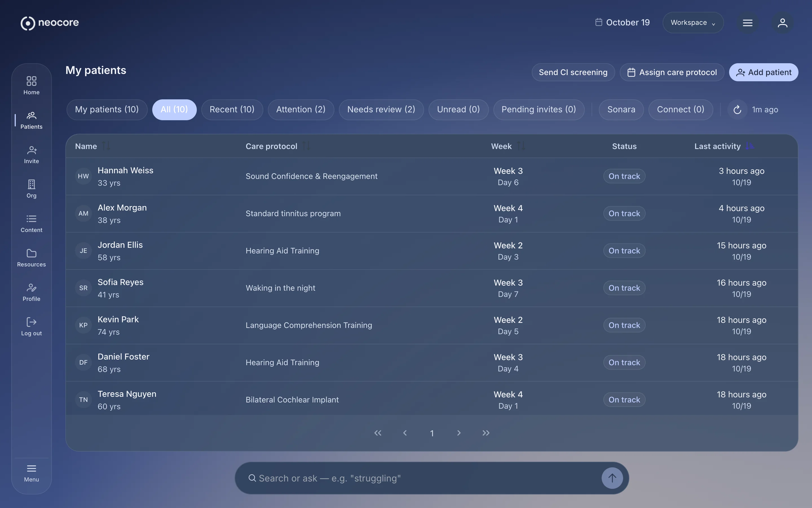Toggle the Last activity sort order
This screenshot has width=812, height=508.
[750, 146]
